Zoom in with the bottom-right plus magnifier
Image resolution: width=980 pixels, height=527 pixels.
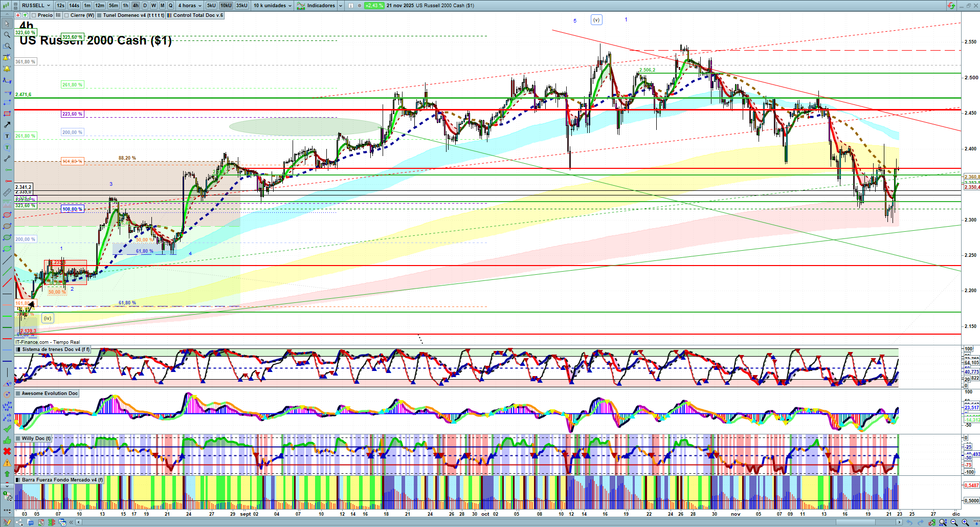coord(965,522)
